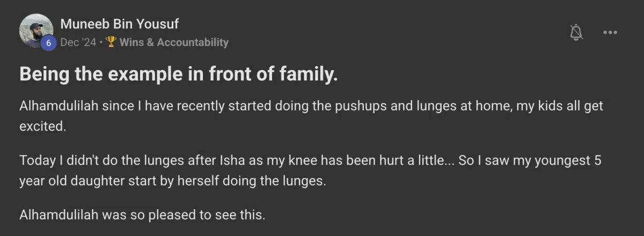
Task: Click the Dec '24 post date
Action: [78, 42]
